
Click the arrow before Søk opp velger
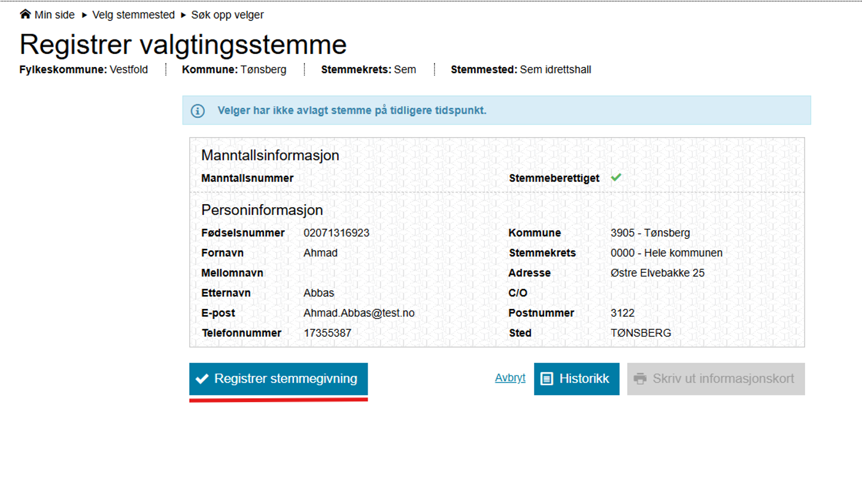pyautogui.click(x=183, y=15)
